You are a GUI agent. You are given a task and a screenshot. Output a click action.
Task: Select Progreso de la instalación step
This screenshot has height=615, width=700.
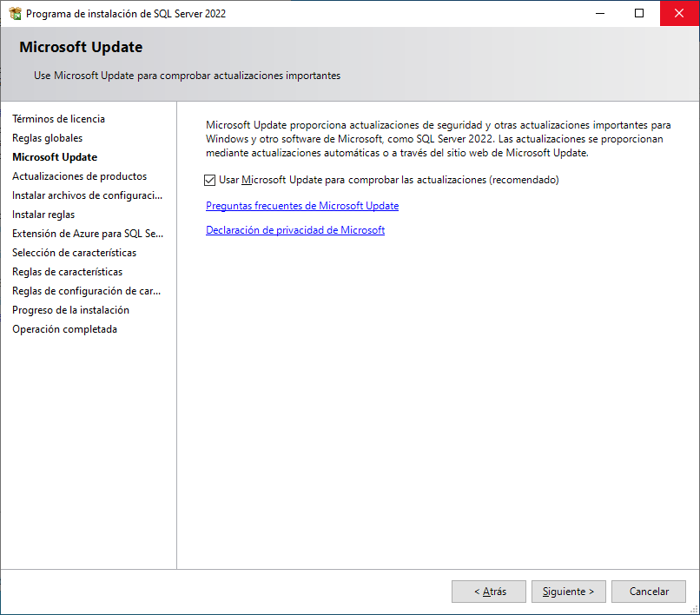(70, 310)
